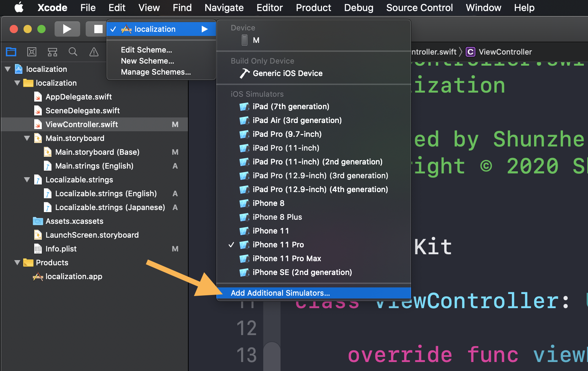Viewport: 588px width, 371px height.
Task: Select iPad Pro (9.7-inch) simulator
Action: click(x=314, y=134)
